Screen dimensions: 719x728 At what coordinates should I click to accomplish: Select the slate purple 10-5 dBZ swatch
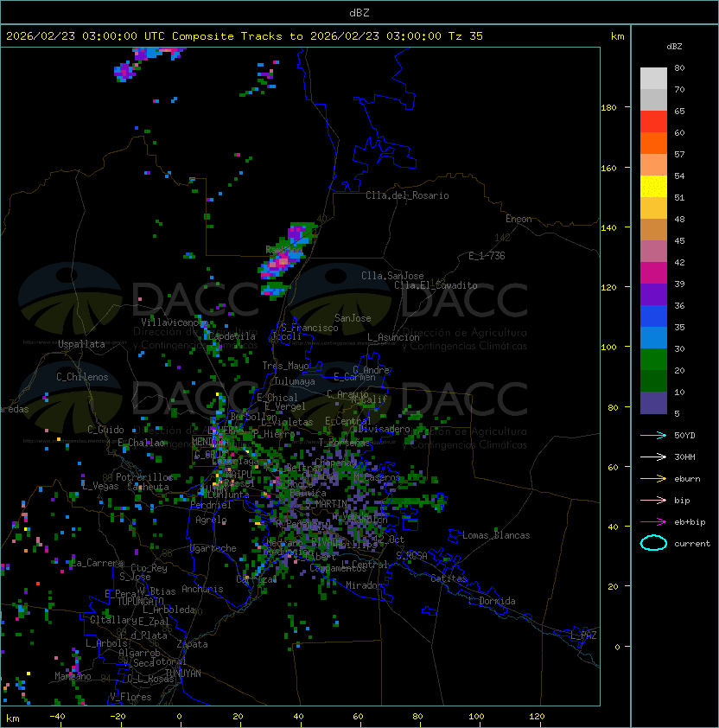653,403
